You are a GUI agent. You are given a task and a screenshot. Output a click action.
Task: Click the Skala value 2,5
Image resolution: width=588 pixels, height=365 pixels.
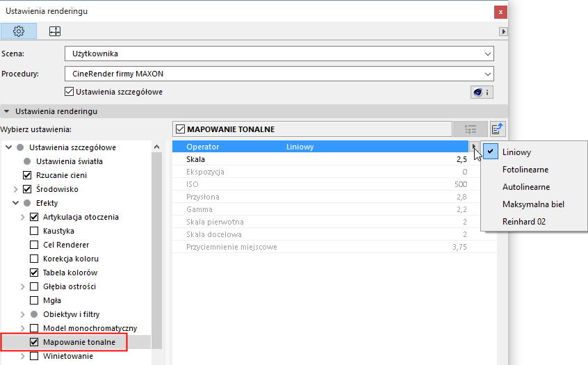[x=462, y=159]
